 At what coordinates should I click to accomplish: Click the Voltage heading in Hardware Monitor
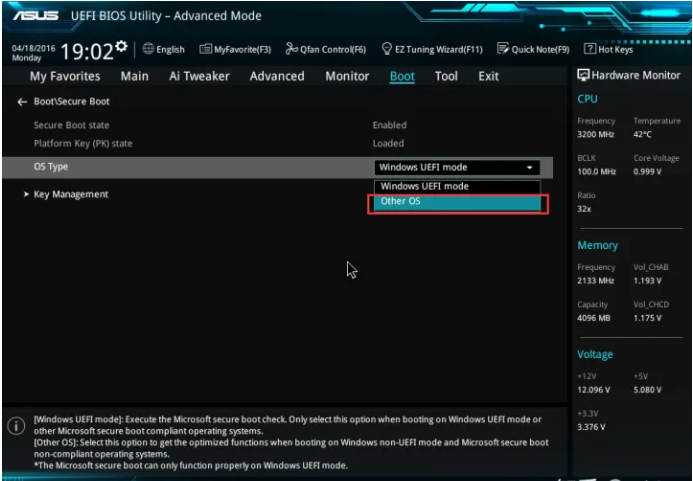click(x=595, y=355)
